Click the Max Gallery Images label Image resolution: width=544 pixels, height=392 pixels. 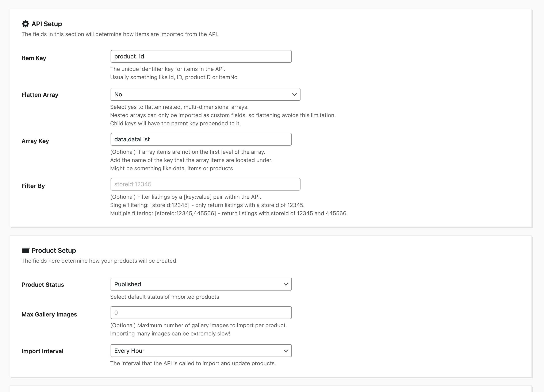(x=49, y=314)
